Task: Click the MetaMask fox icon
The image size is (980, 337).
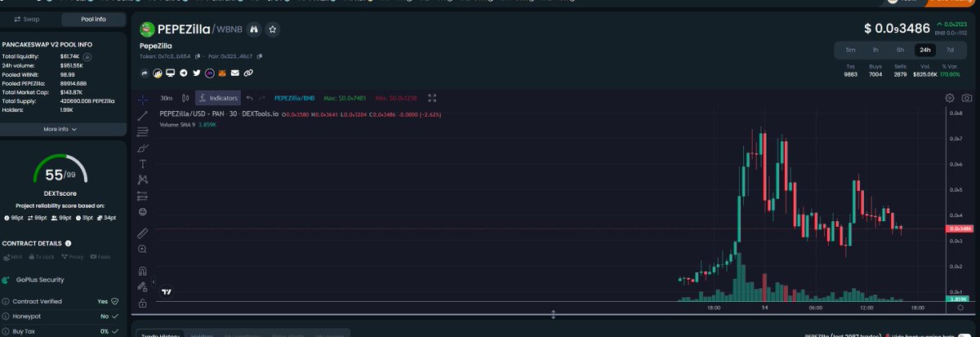Action: 222,73
